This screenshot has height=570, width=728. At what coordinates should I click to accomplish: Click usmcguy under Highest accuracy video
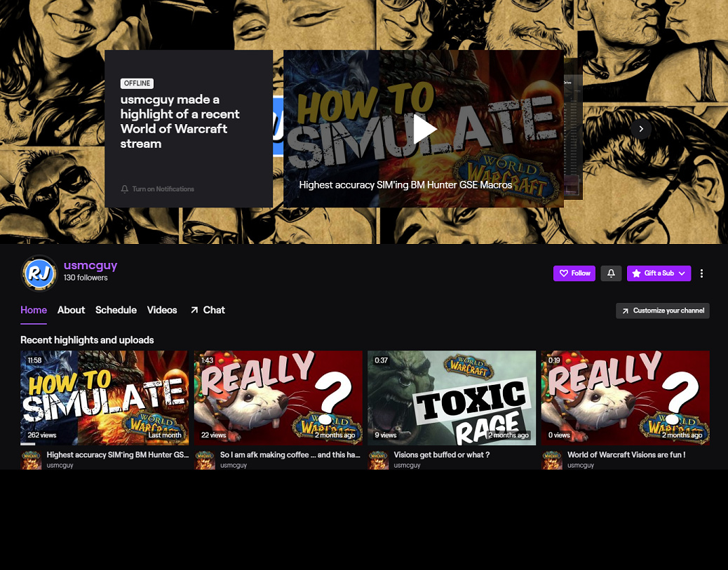click(60, 465)
